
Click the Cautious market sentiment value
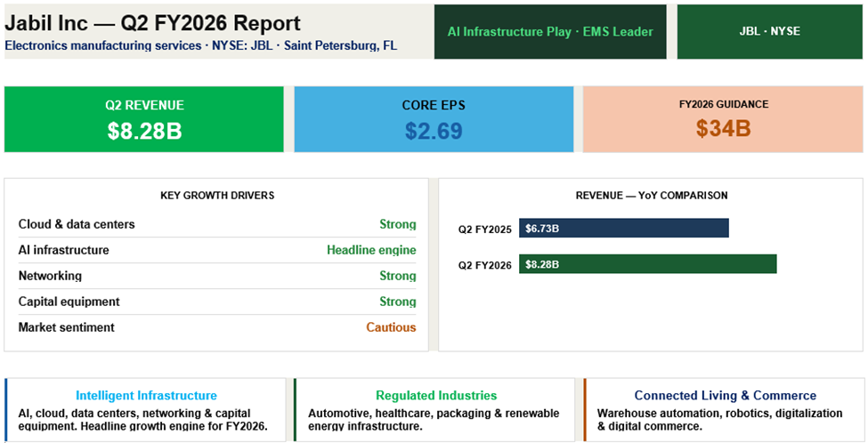click(391, 328)
